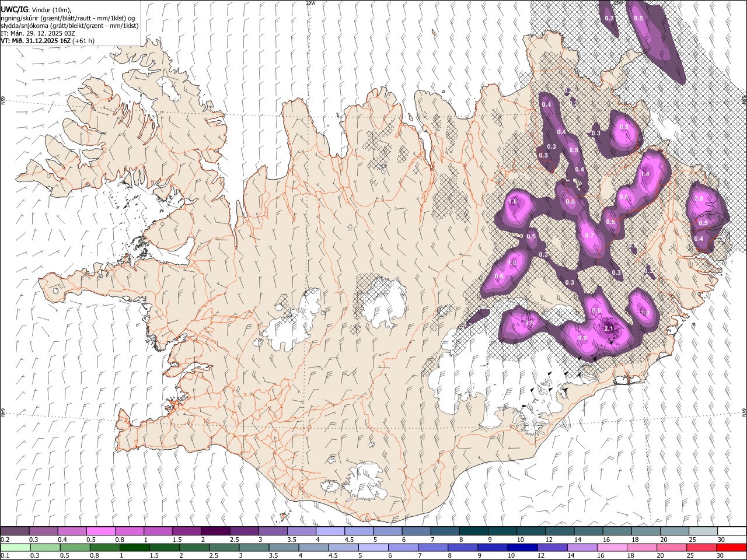
Task: Click darkest purple upper swatch starting at 2
Action: coord(215,531)
